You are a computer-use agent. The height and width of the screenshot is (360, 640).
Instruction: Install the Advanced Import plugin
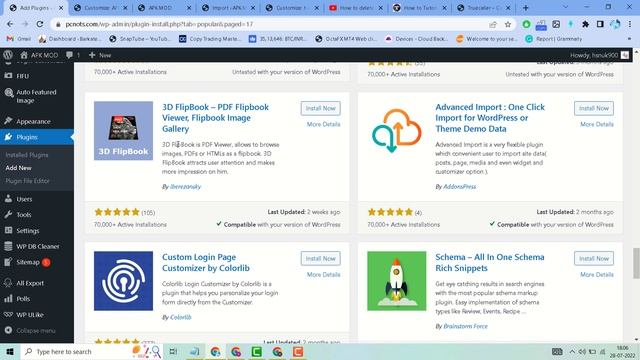pos(593,108)
